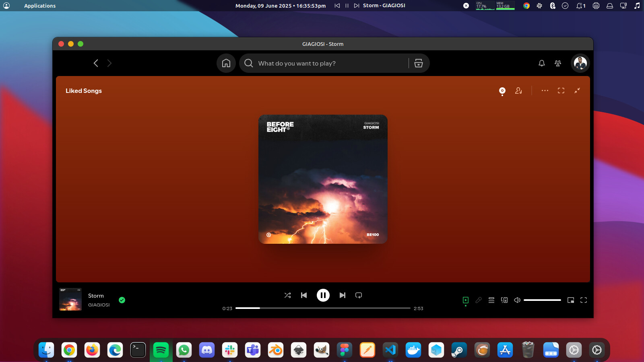The height and width of the screenshot is (362, 644).
Task: Pause the current song
Action: (323, 295)
